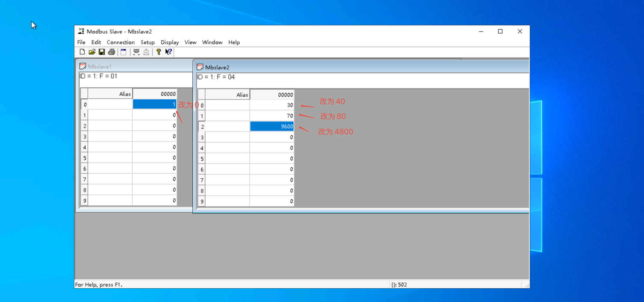The height and width of the screenshot is (302, 644).
Task: Click the Modbus Slave application title icon
Action: click(x=81, y=31)
